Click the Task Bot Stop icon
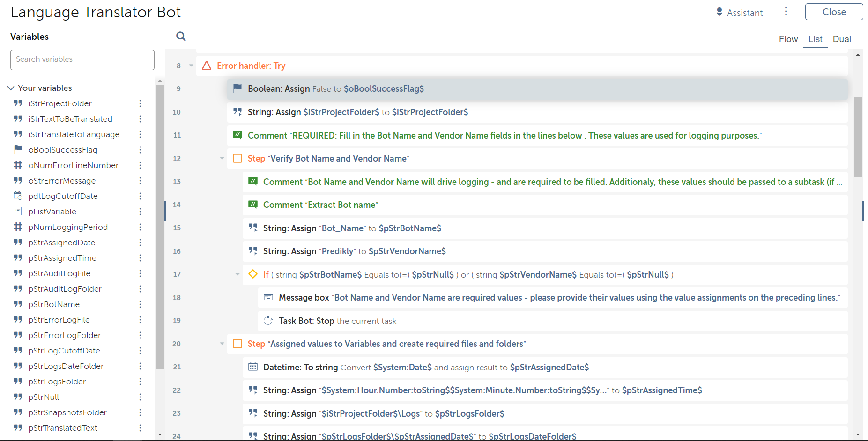This screenshot has height=441, width=868. tap(268, 321)
